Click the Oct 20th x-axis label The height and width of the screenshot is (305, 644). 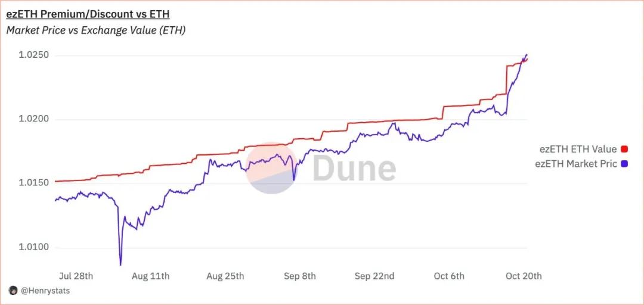tap(524, 276)
